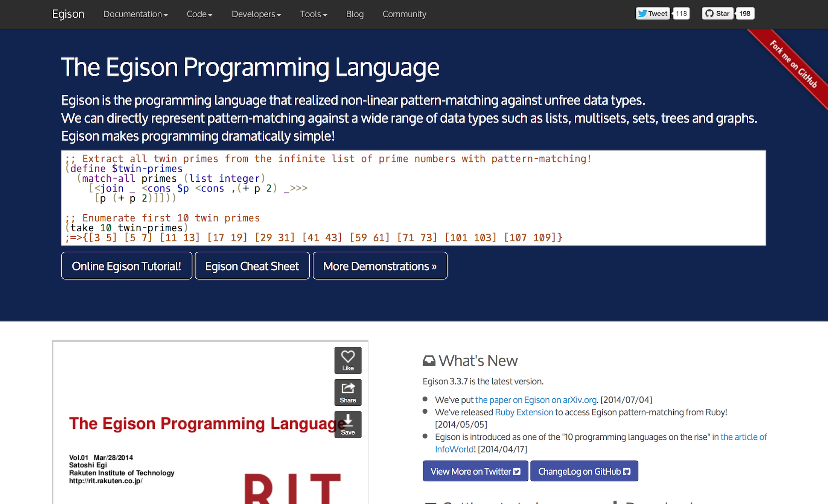
Task: Expand the Code dropdown menu
Action: [x=199, y=14]
